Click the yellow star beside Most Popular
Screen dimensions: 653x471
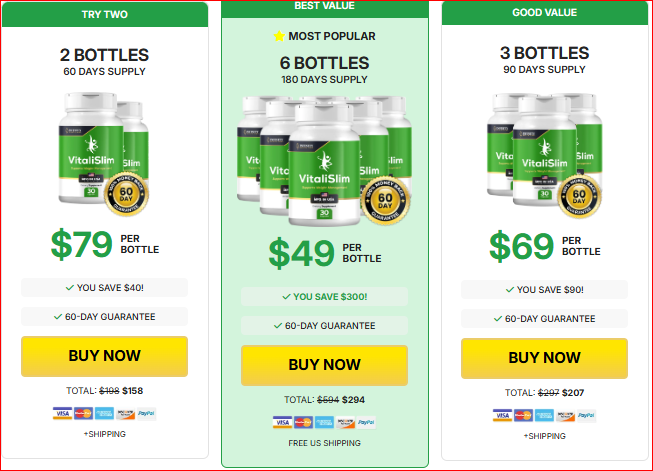279,36
